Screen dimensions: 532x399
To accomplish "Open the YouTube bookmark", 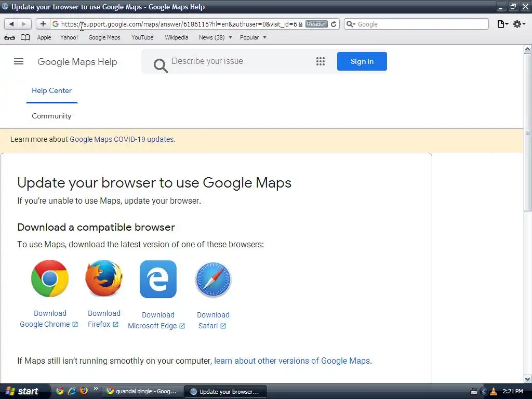I will coord(142,37).
